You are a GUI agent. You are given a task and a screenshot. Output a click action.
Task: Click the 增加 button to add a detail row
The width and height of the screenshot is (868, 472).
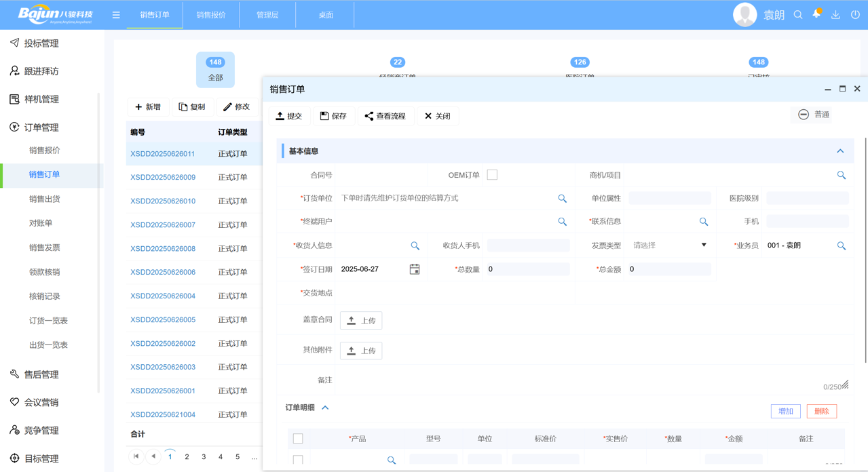[785, 411]
